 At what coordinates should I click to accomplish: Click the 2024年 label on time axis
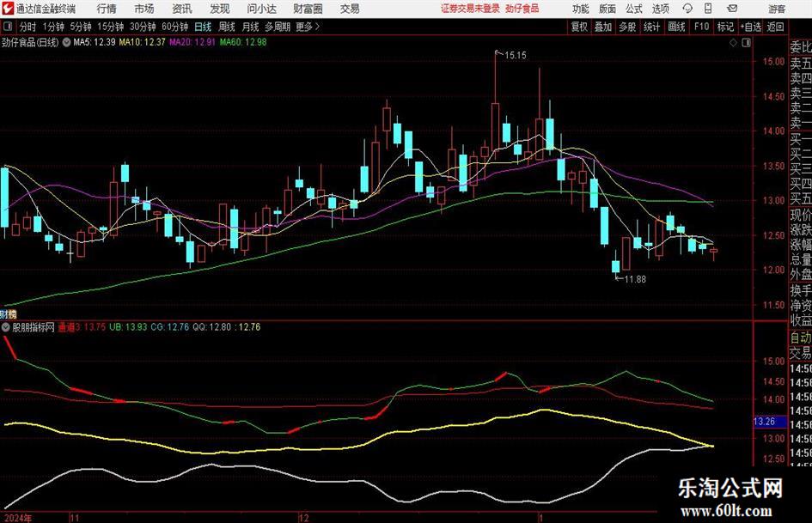click(x=18, y=518)
